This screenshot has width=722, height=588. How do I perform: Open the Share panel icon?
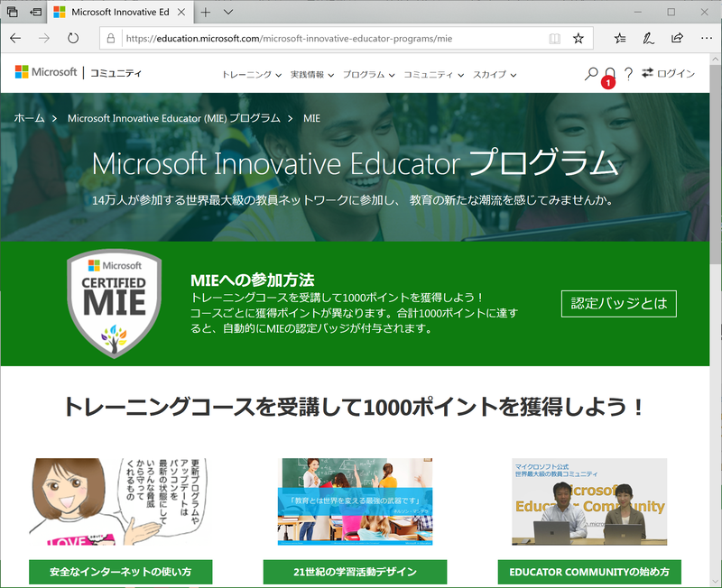[x=677, y=38]
